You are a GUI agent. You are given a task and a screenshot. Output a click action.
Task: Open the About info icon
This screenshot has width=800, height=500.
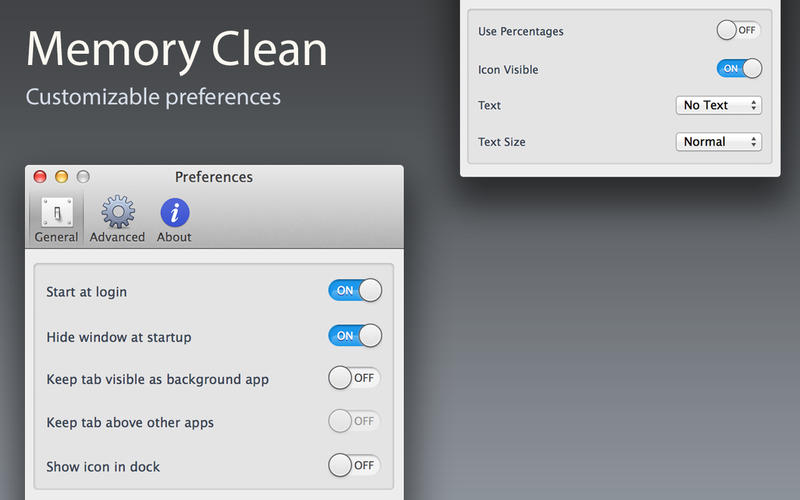pos(174,213)
